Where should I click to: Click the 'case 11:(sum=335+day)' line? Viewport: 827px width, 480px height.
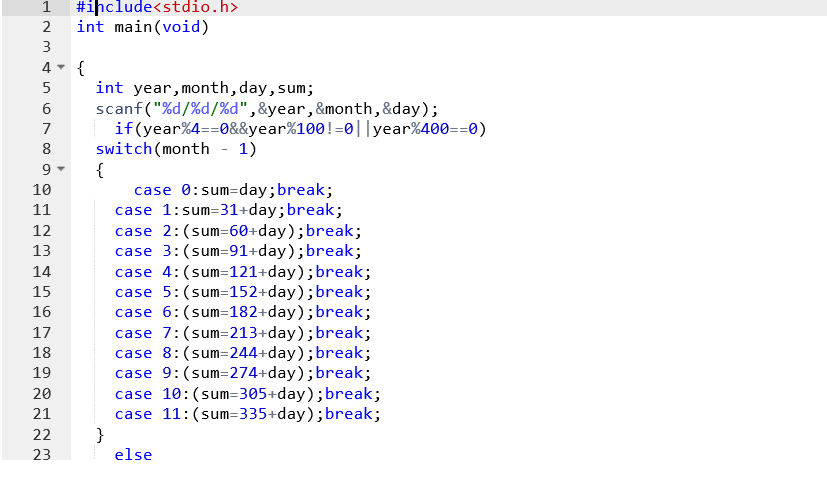coord(248,414)
